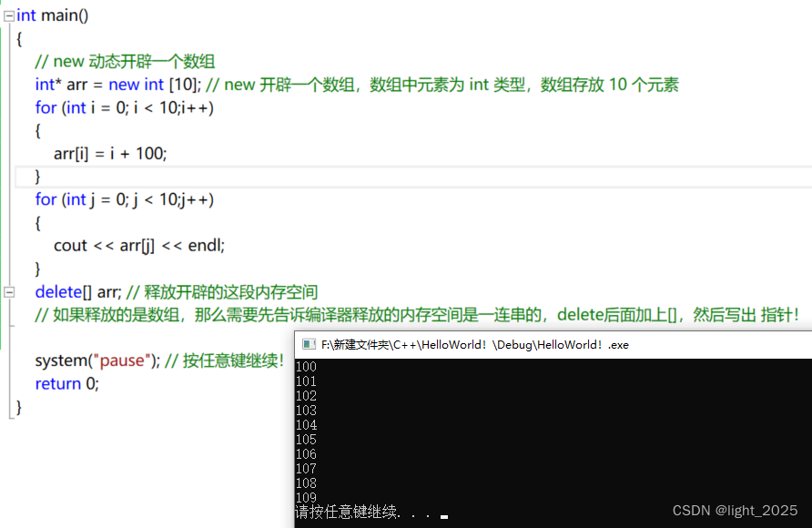Click the comment line starting '// 如果释放的是数组'

click(417, 315)
